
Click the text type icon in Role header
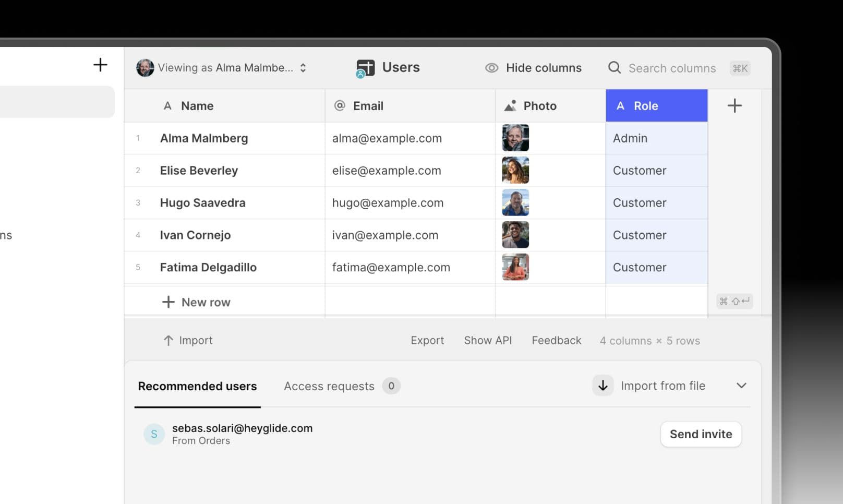(620, 106)
